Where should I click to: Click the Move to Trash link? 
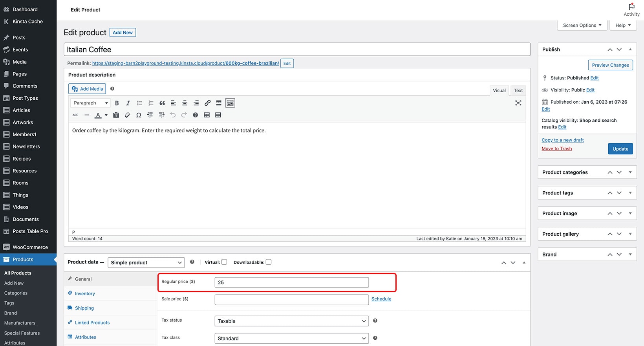(x=556, y=148)
